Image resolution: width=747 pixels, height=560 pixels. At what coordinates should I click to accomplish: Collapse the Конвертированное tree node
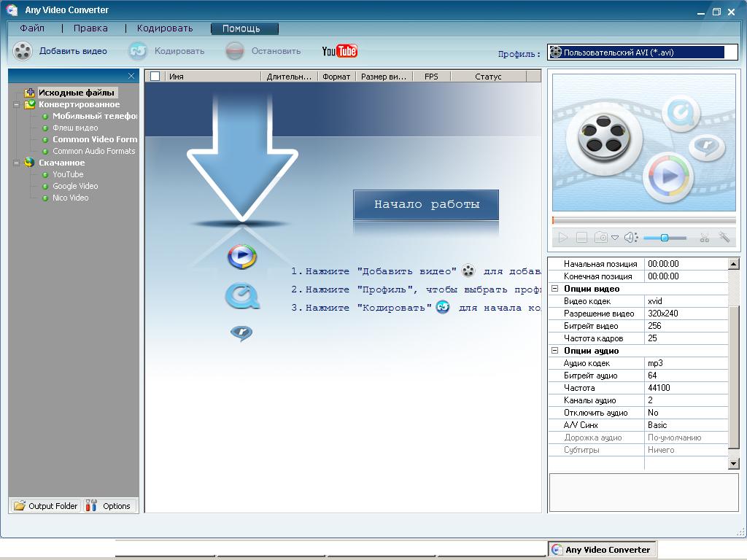[x=17, y=104]
